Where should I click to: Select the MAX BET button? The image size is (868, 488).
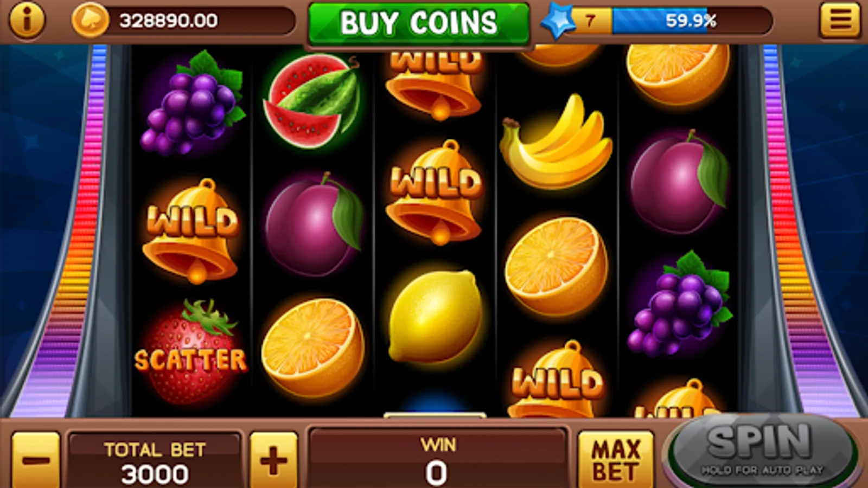click(616, 460)
